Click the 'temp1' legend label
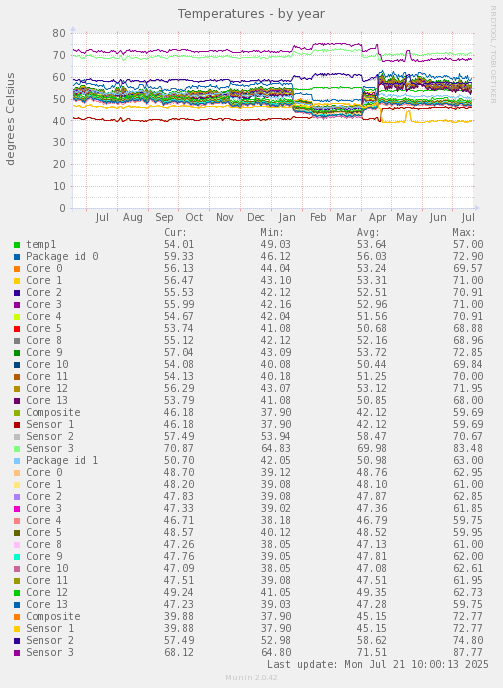Screen dimensions: 503x688 (x=41, y=244)
